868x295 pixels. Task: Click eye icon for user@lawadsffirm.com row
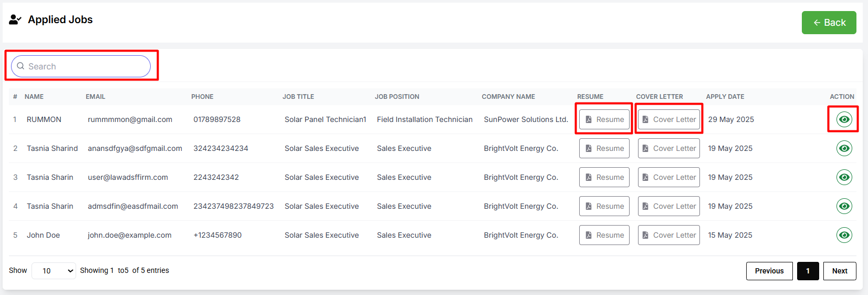(844, 177)
